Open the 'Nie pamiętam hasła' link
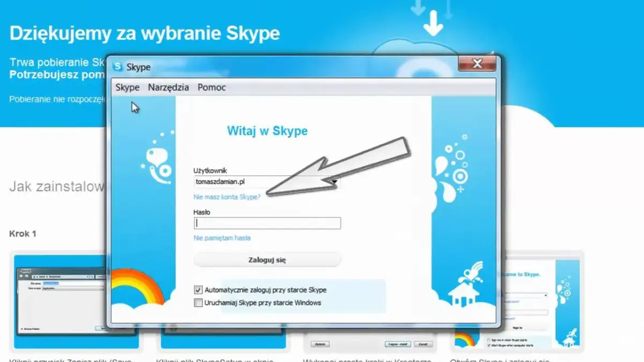This screenshot has width=644, height=362. coord(222,238)
